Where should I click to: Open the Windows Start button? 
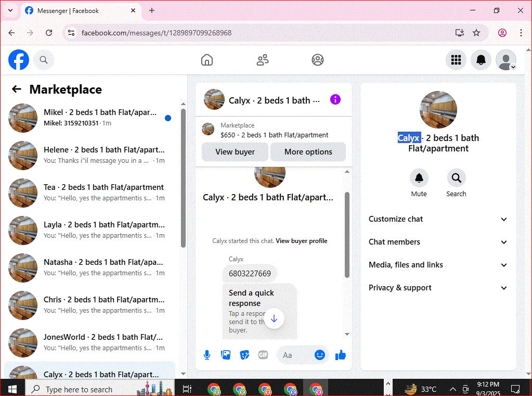(12, 389)
